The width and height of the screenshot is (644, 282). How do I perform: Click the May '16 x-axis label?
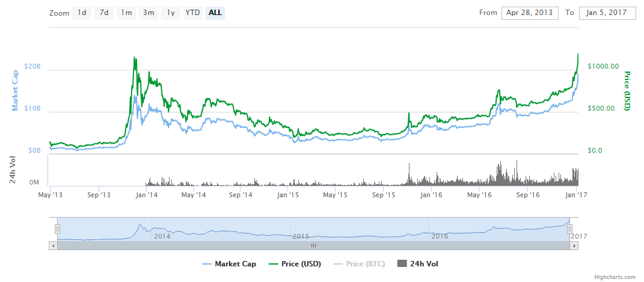coord(479,195)
